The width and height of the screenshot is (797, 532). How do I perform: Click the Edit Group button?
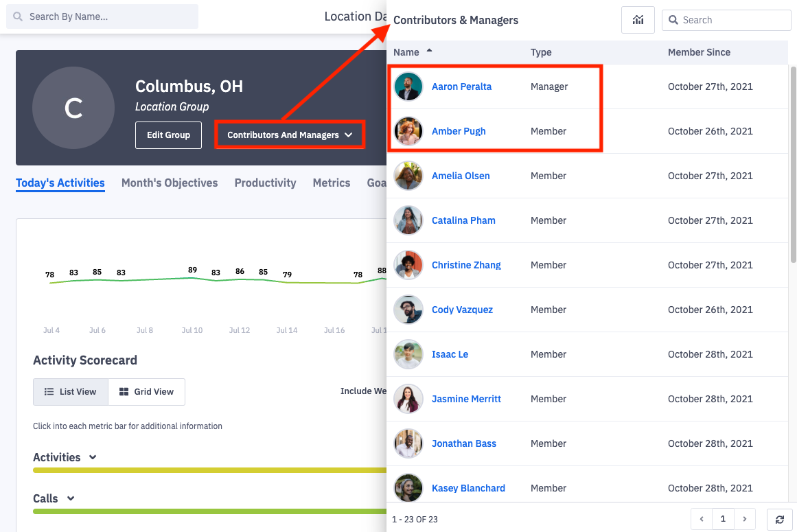[168, 135]
